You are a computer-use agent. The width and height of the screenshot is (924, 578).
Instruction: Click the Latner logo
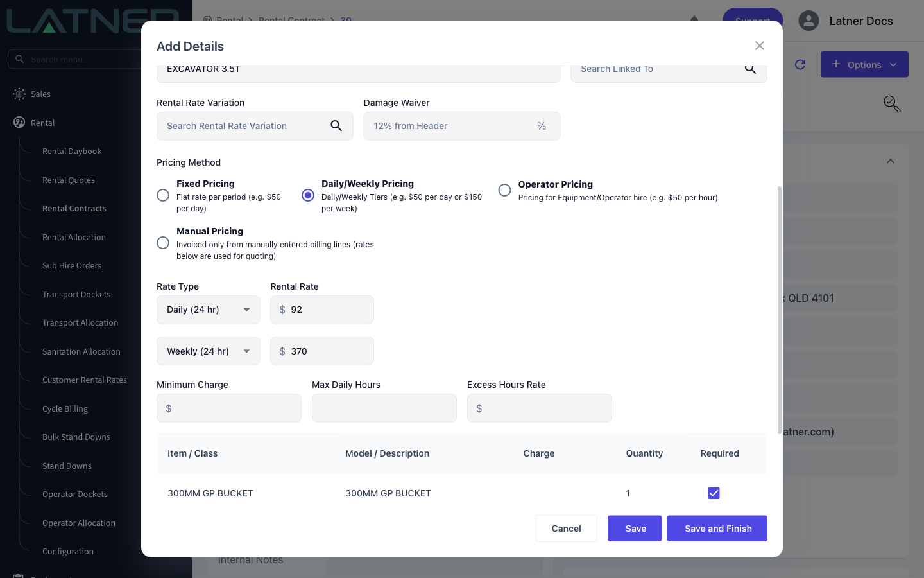click(92, 21)
